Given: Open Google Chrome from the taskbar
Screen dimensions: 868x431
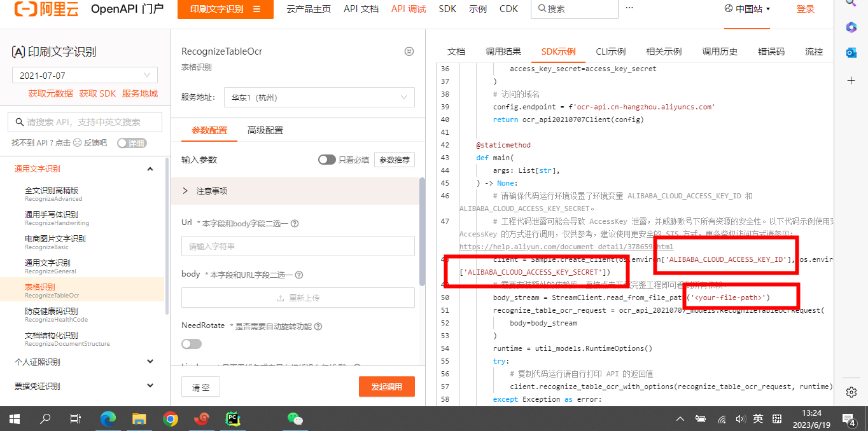Looking at the screenshot, I should coord(170,418).
